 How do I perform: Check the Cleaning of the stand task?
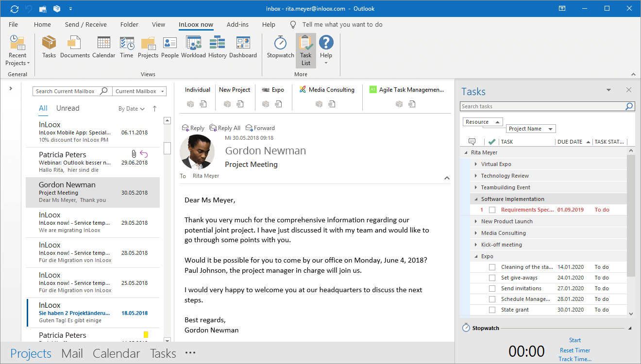(x=492, y=267)
